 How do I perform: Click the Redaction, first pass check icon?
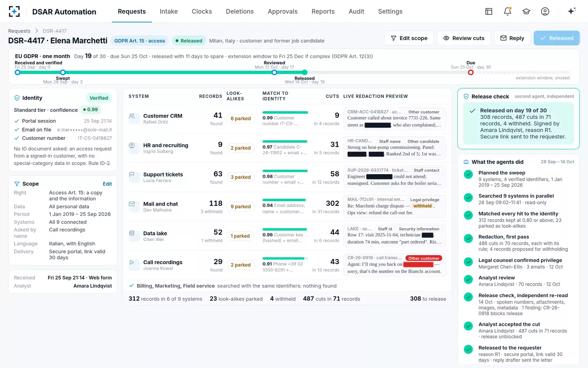(468, 238)
